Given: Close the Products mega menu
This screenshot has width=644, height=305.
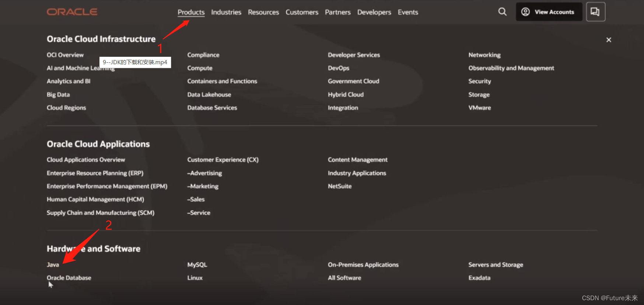Looking at the screenshot, I should (609, 40).
